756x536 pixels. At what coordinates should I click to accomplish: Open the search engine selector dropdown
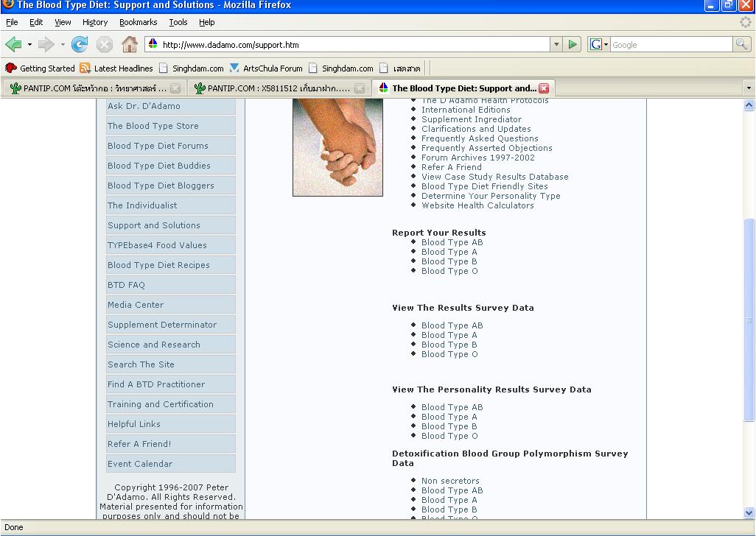(606, 45)
